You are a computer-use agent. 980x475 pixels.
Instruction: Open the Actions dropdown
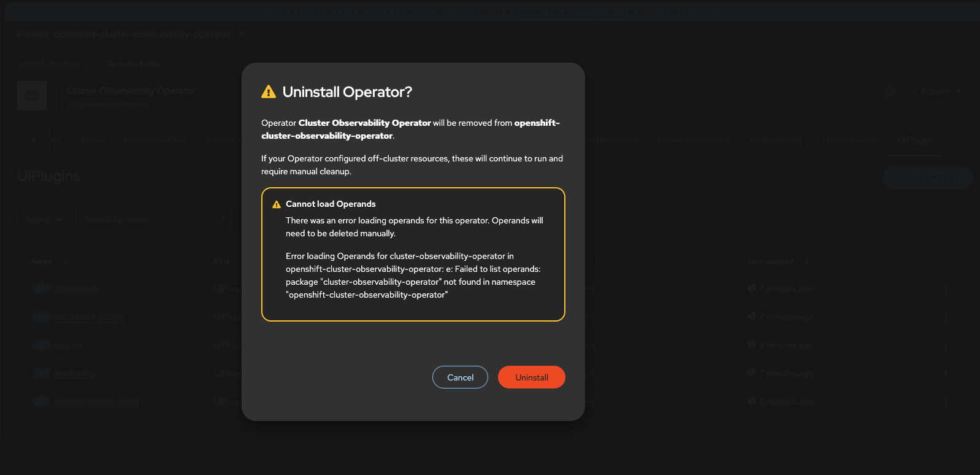pos(941,91)
